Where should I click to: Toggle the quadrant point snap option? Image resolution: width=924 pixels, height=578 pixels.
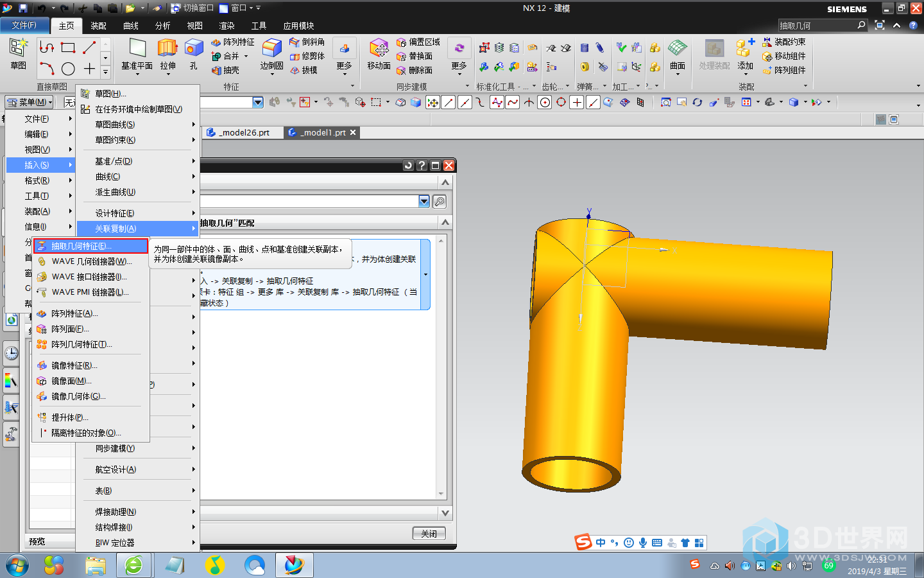click(x=561, y=102)
